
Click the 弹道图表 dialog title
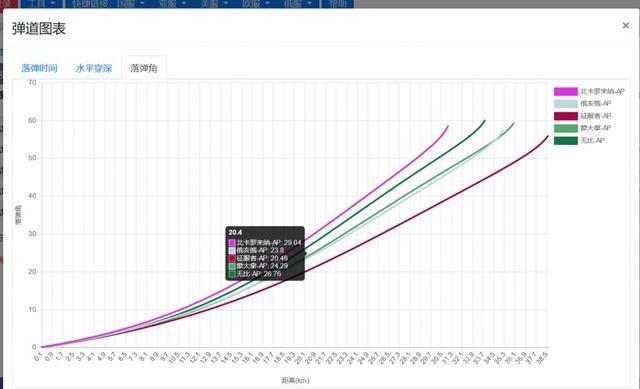39,29
